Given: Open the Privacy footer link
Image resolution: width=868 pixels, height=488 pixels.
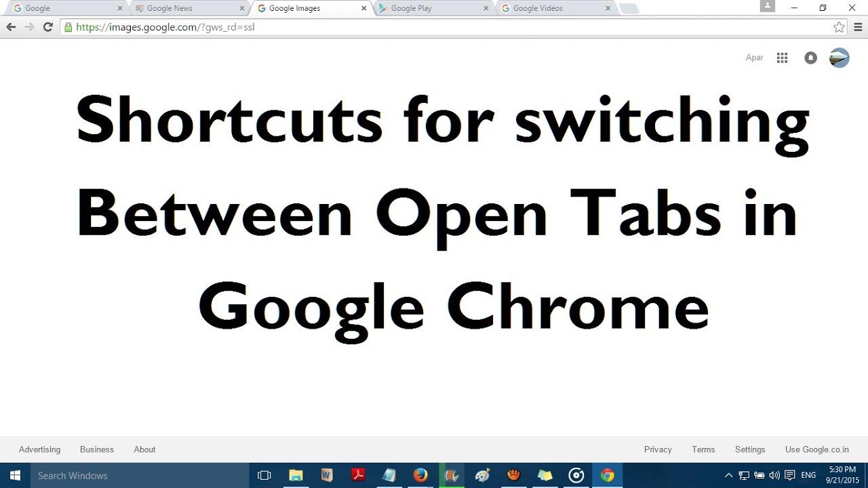Looking at the screenshot, I should (x=658, y=449).
